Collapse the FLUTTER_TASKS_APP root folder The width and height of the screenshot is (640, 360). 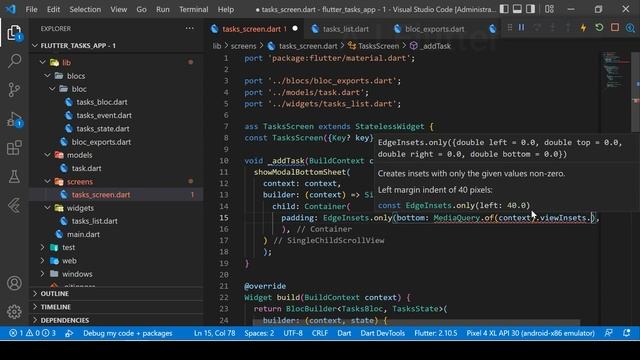(35, 46)
